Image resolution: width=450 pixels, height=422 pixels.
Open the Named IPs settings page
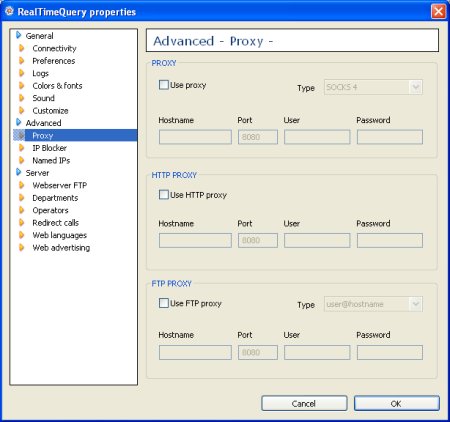51,160
